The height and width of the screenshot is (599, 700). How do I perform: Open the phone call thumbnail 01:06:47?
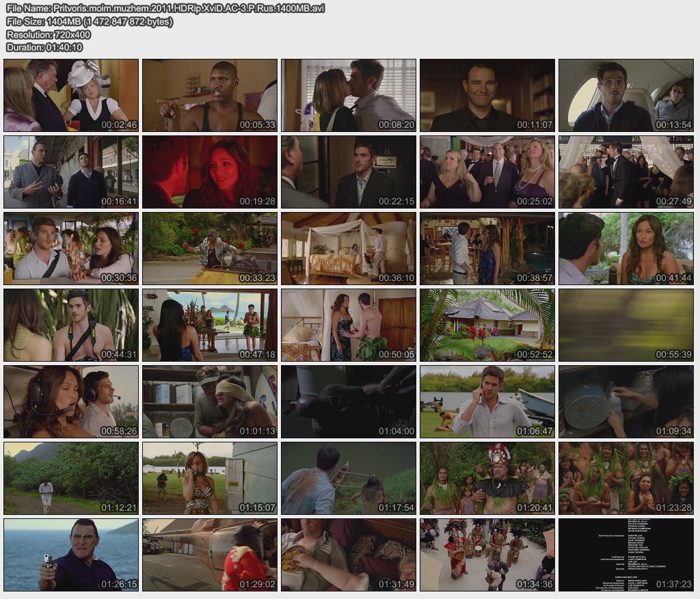coord(487,402)
